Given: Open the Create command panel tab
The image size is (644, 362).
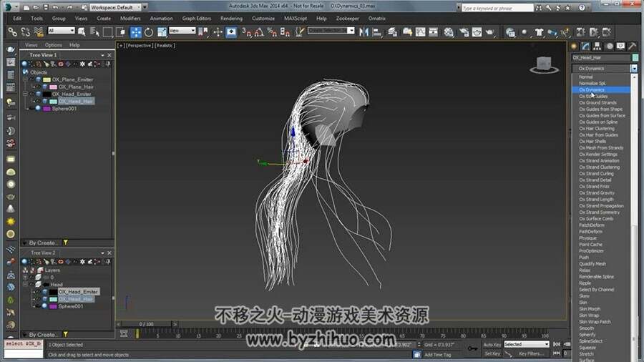Looking at the screenshot, I should 574,47.
